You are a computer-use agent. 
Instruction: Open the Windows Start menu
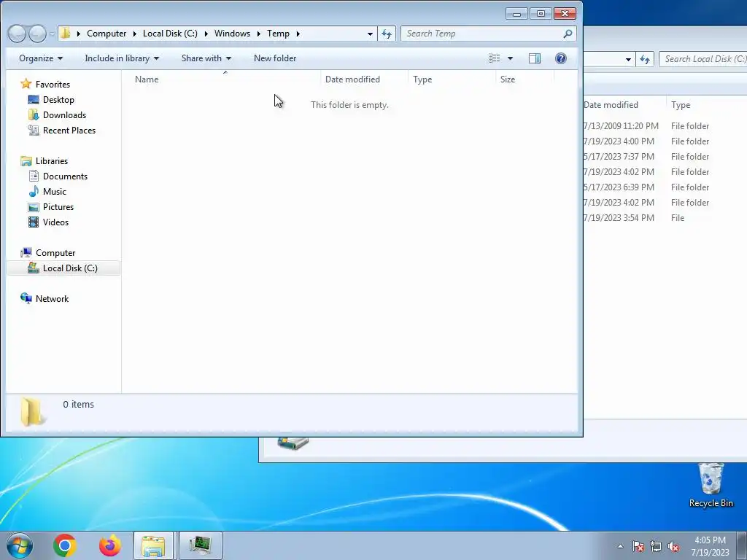[20, 545]
